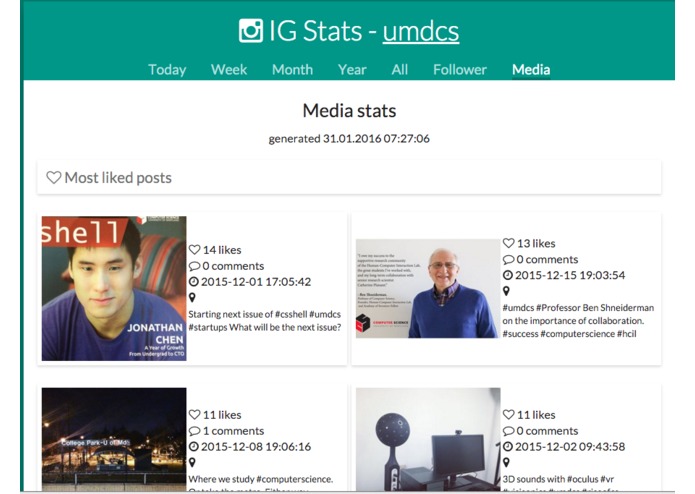
Task: Click the location pin icon under 2015-12-02 date
Action: click(x=506, y=462)
